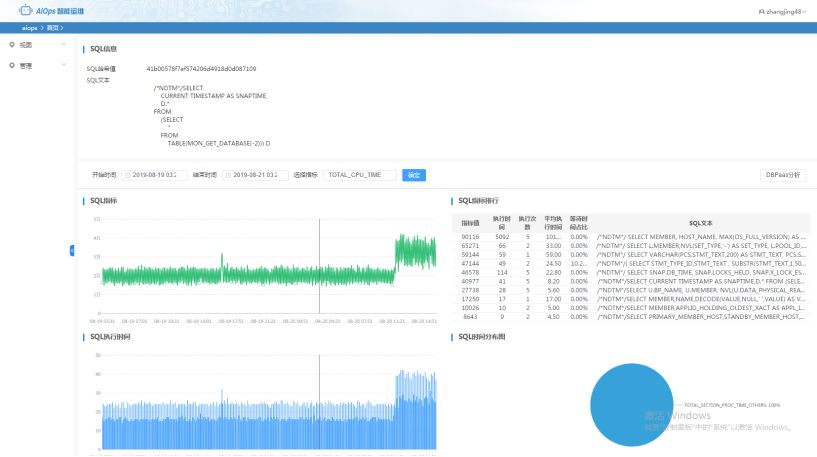Open the TOTAL_CPU_TIME metric selector
This screenshot has width=817, height=457.
pyautogui.click(x=359, y=175)
